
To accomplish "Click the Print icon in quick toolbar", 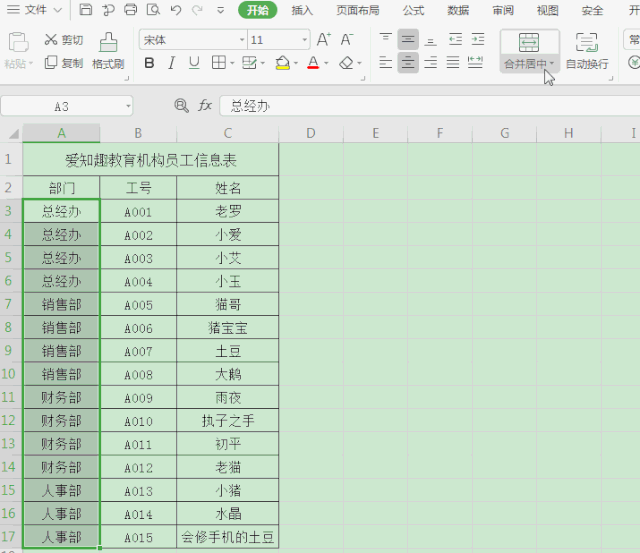I will [131, 9].
